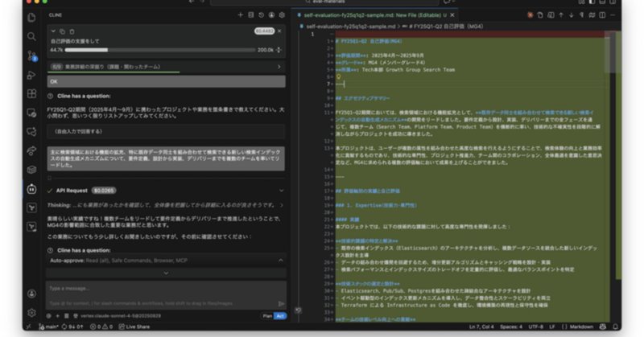The width and height of the screenshot is (644, 337).
Task: Open the Manage gear in activity bar
Action: (31, 312)
